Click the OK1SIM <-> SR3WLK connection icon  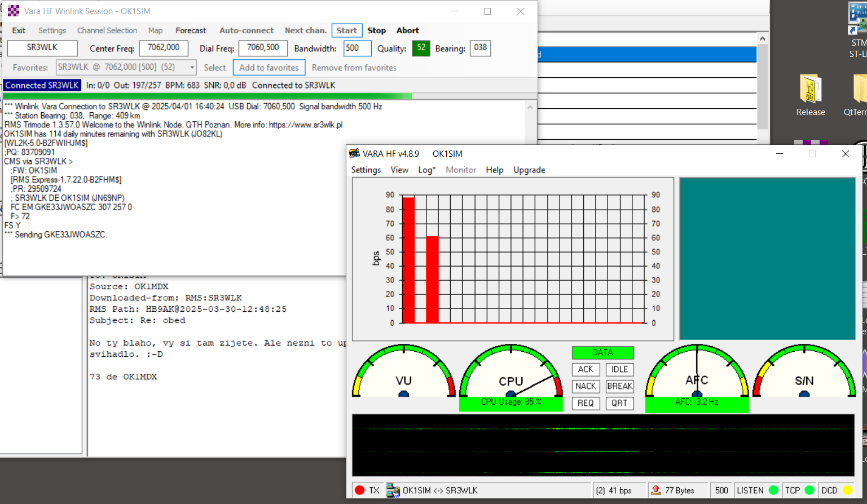pos(393,490)
